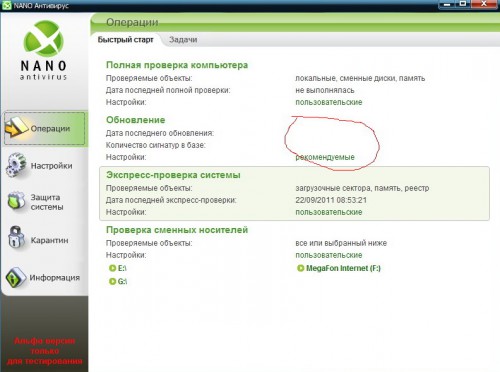Select the Карантин padlock icon
Image resolution: width=500 pixels, height=372 pixels.
16,238
